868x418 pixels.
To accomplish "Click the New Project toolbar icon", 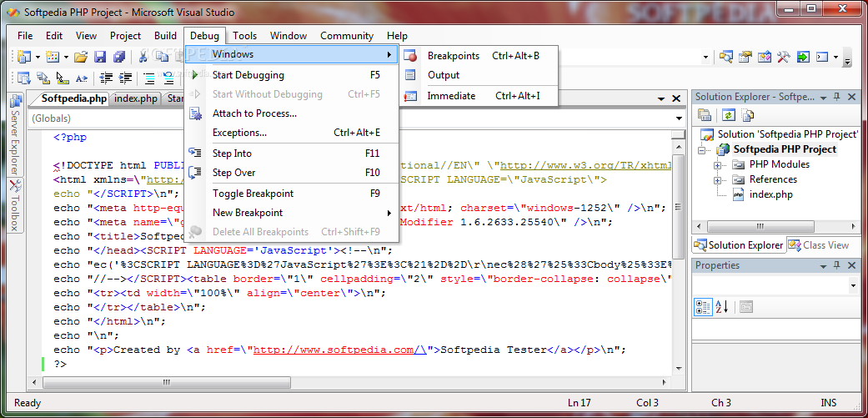I will [24, 57].
